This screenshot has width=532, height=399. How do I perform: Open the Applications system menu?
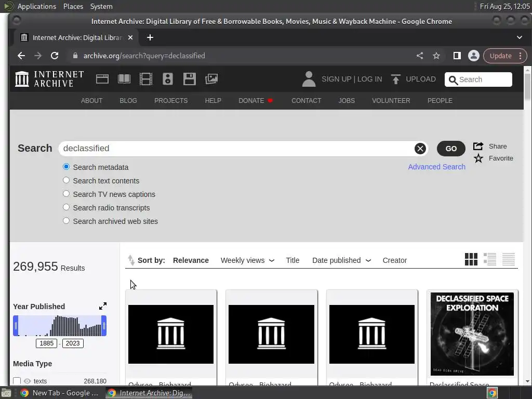pyautogui.click(x=37, y=6)
